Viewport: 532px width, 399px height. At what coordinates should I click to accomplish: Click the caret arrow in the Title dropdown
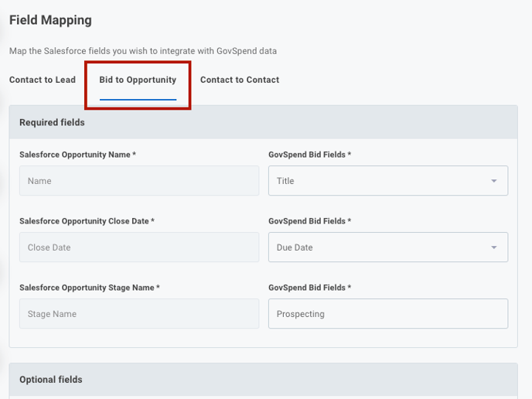click(493, 181)
